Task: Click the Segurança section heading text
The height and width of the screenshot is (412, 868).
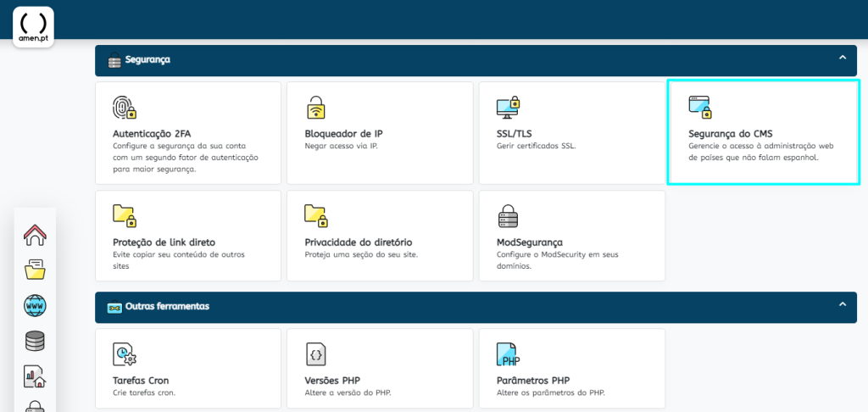Action: [147, 59]
